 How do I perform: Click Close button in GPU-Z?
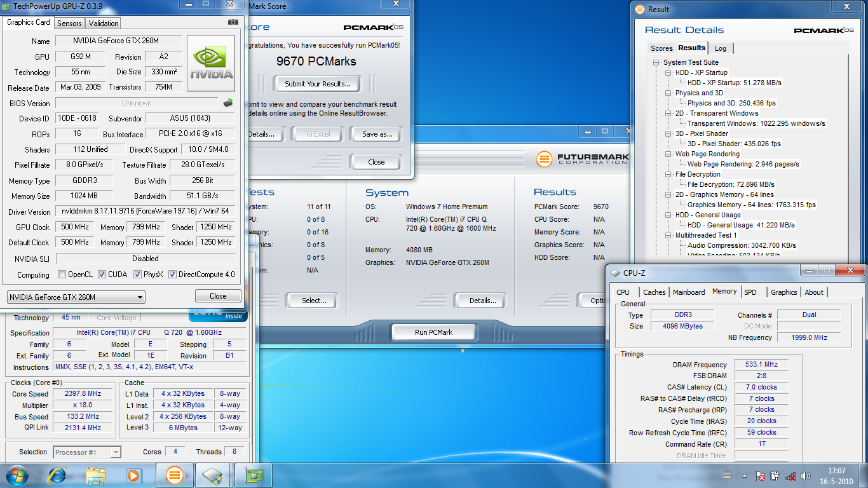pyautogui.click(x=218, y=296)
